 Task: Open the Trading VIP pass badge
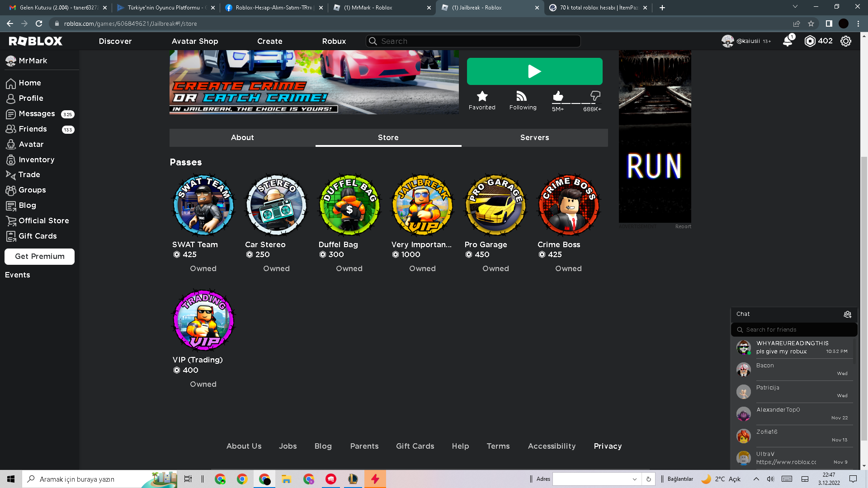[x=203, y=320]
